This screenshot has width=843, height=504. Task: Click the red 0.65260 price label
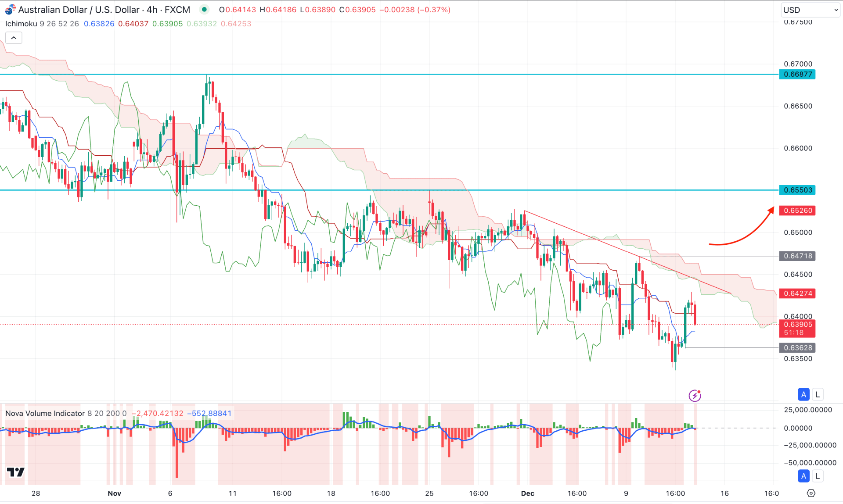tap(797, 211)
